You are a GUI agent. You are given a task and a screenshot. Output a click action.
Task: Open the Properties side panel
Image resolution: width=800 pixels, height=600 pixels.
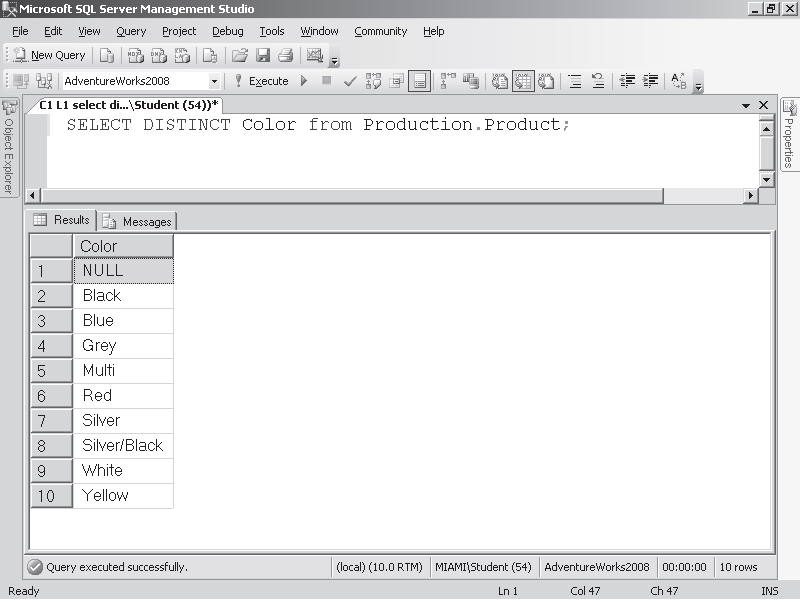pos(790,135)
